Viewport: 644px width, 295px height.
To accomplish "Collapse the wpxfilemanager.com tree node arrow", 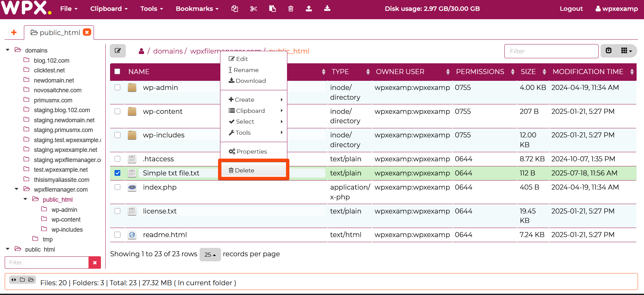I will coord(16,189).
